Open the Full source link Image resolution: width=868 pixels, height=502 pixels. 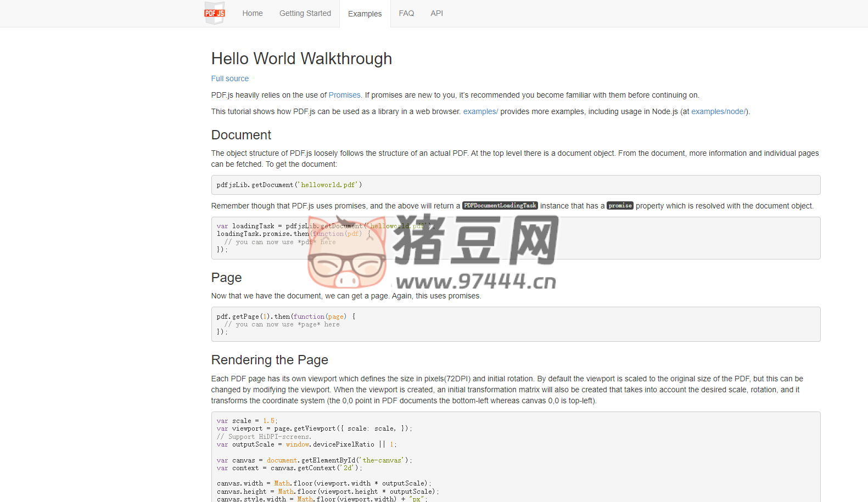229,78
